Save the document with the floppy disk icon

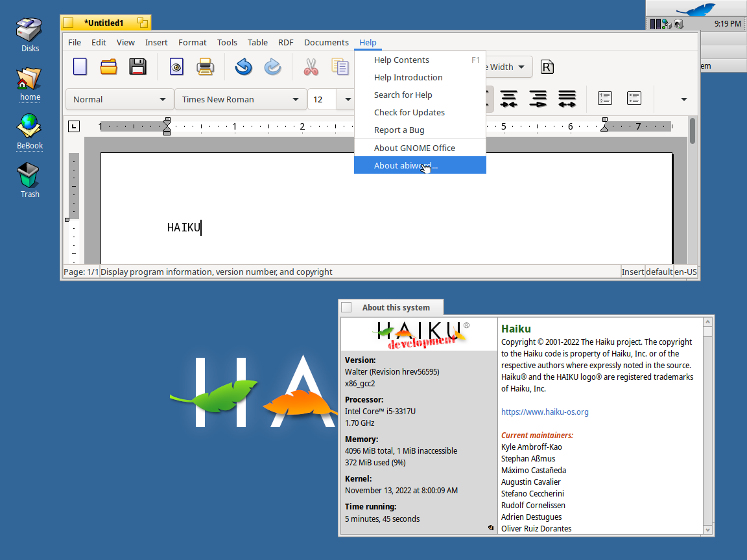(137, 66)
